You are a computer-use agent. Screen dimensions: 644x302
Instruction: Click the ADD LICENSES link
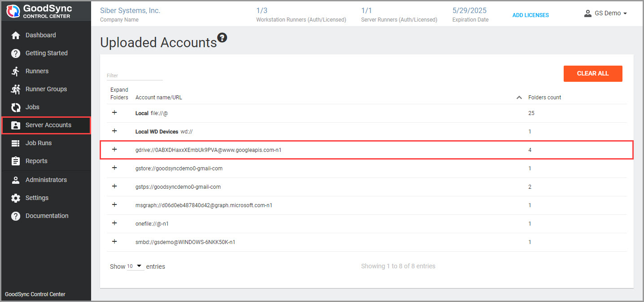coord(530,15)
